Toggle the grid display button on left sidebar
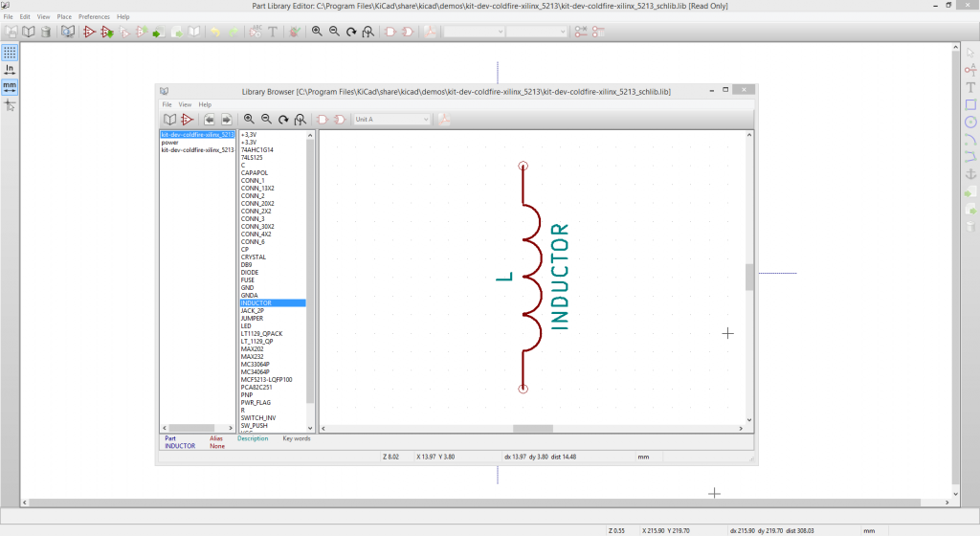Viewport: 980px width, 536px height. click(10, 53)
